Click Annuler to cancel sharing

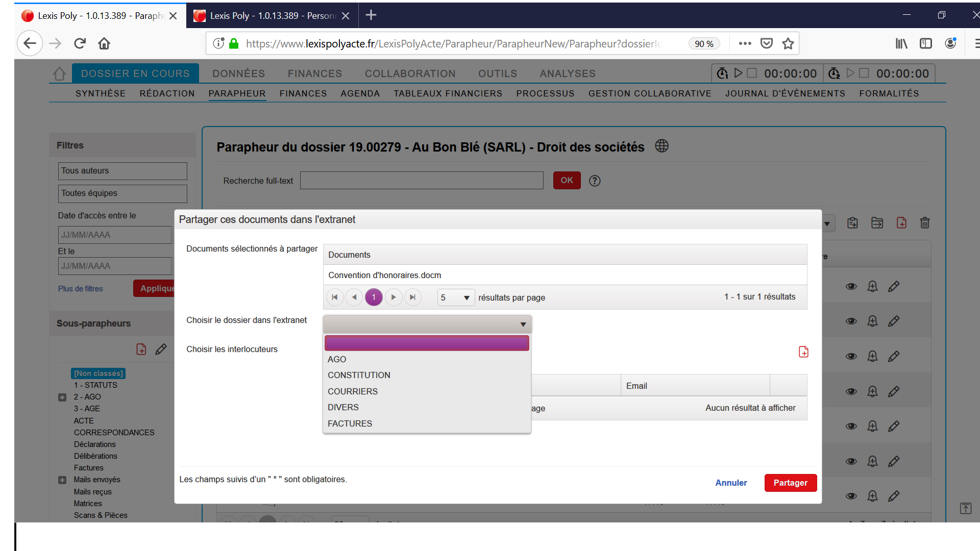731,483
